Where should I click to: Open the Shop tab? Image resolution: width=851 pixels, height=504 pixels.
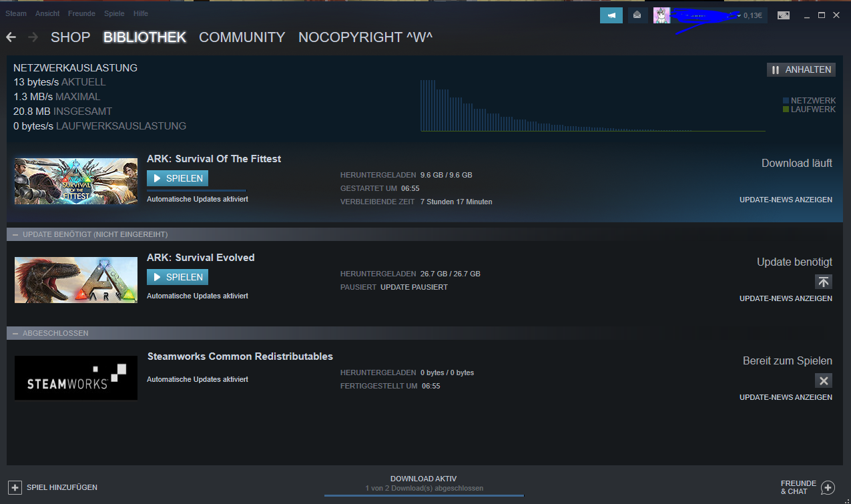tap(70, 37)
